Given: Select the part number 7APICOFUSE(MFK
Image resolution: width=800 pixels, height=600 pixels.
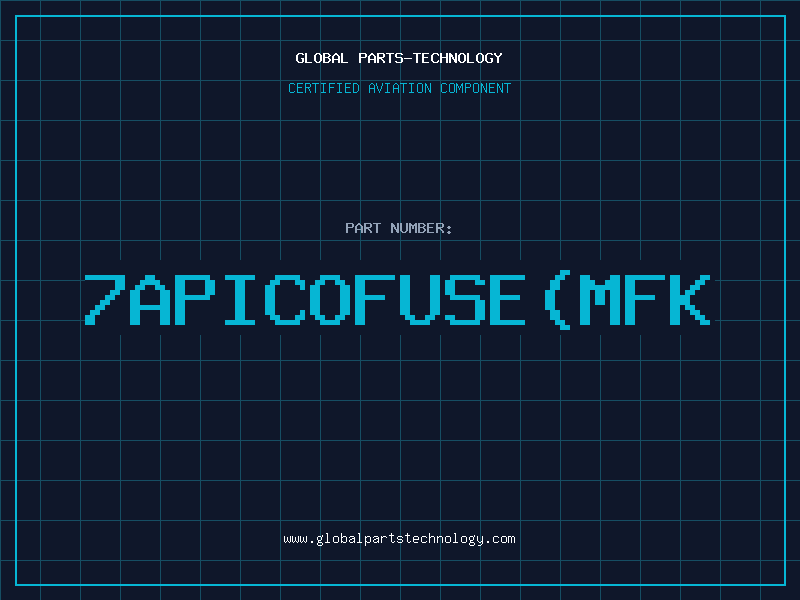Looking at the screenshot, I should click(x=397, y=300).
